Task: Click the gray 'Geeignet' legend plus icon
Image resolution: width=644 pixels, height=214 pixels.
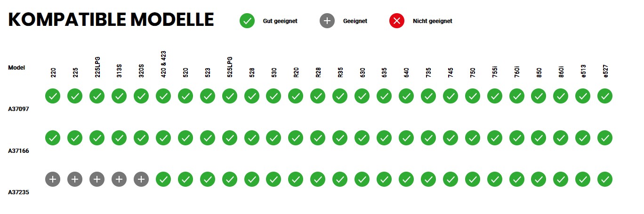Action: pos(327,21)
